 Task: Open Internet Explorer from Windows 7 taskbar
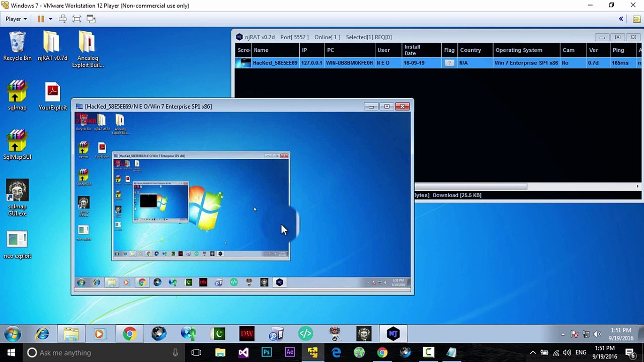(x=42, y=334)
